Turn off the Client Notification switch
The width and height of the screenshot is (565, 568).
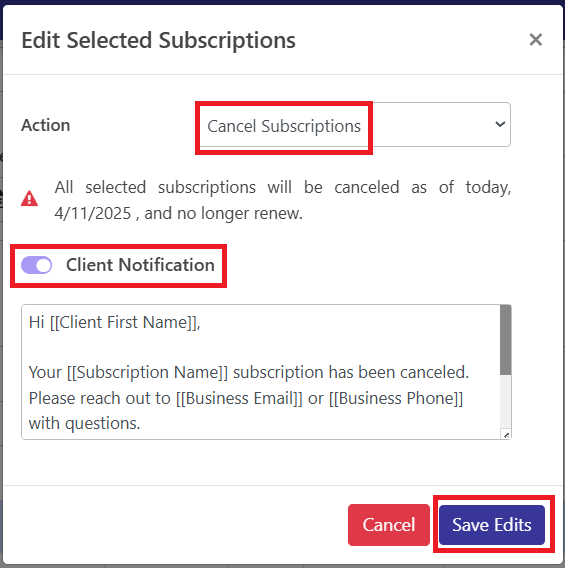[37, 265]
